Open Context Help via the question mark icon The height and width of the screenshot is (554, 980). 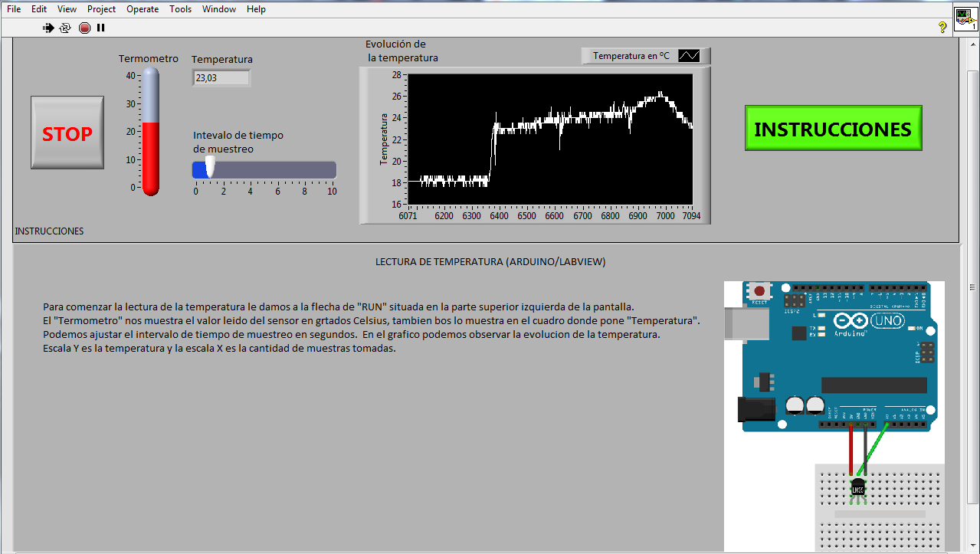tap(943, 28)
